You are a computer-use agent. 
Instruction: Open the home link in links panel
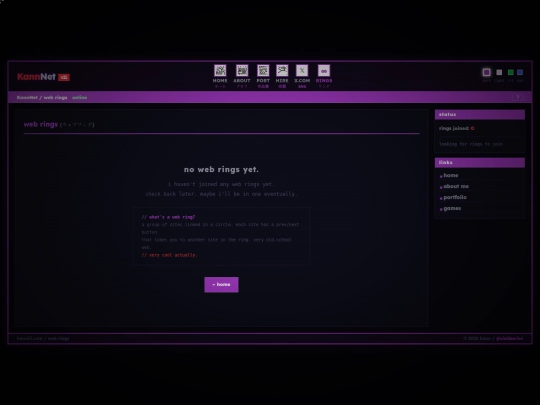(x=450, y=175)
